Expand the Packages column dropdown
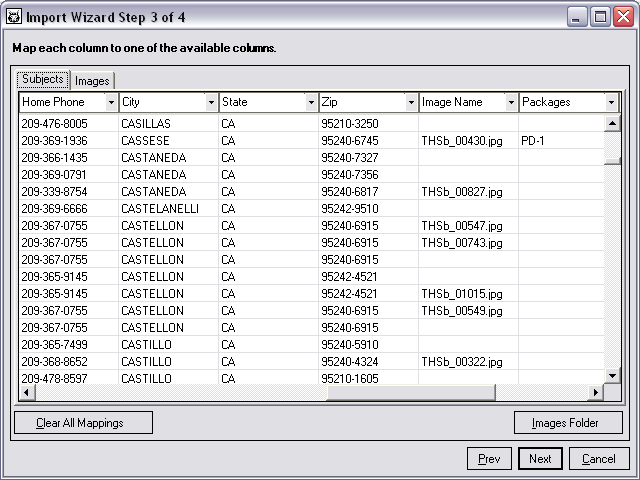The image size is (640, 480). (610, 103)
